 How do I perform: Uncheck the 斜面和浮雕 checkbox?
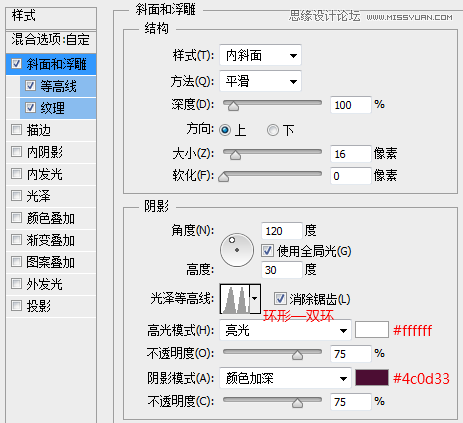(x=16, y=63)
